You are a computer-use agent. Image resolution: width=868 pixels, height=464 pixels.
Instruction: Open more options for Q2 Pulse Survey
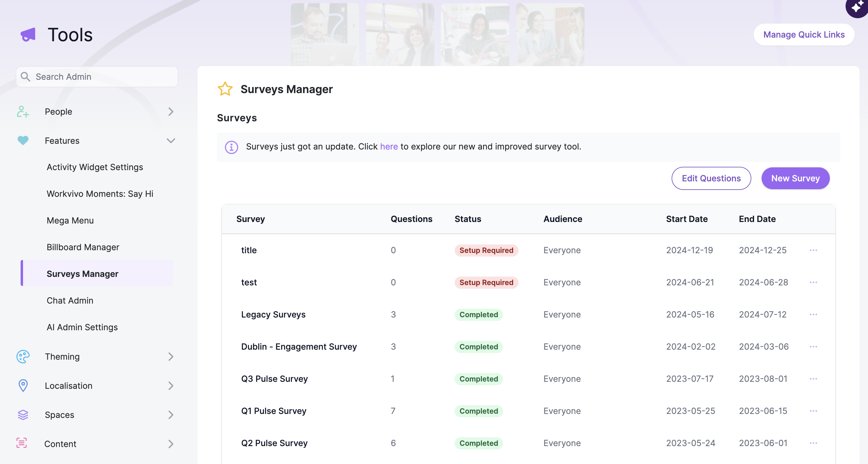813,443
